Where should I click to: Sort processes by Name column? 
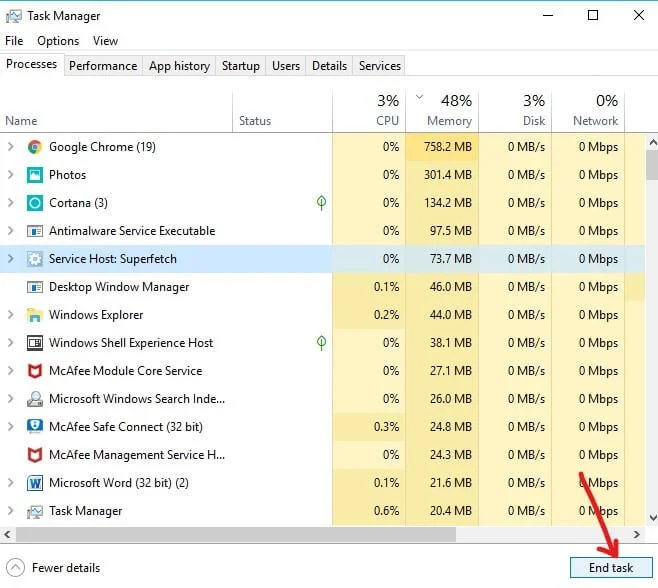pos(116,110)
